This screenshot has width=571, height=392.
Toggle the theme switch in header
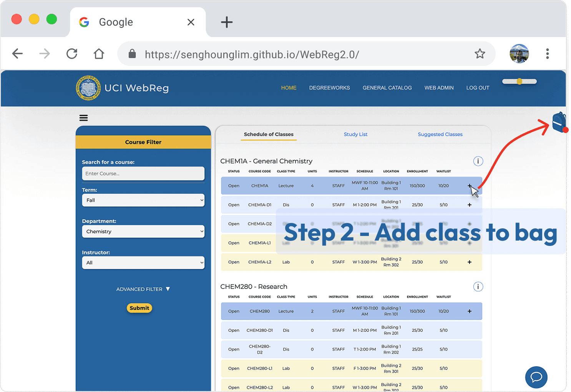pos(519,81)
